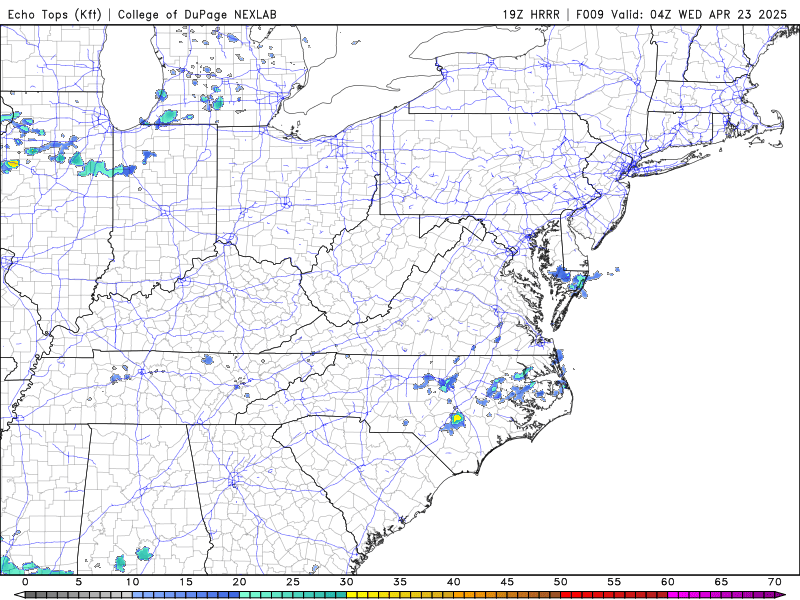The height and width of the screenshot is (600, 800).
Task: Click the right purple arrow tip of the color bar
Action: [781, 595]
